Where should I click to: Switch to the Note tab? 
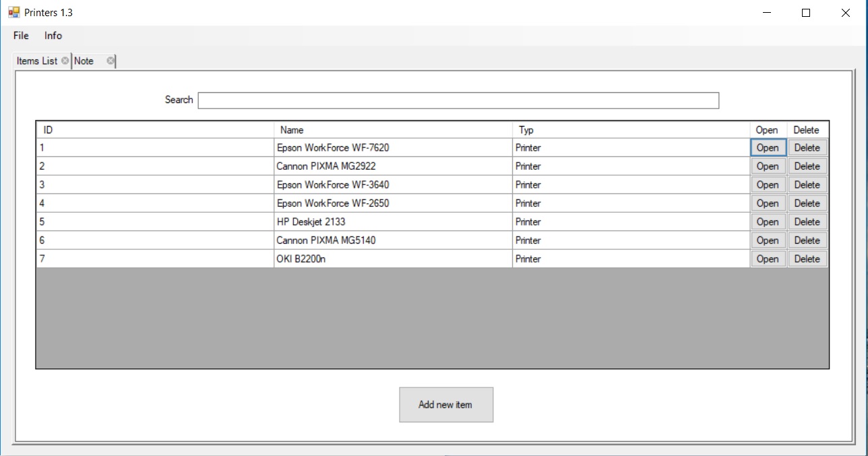84,61
